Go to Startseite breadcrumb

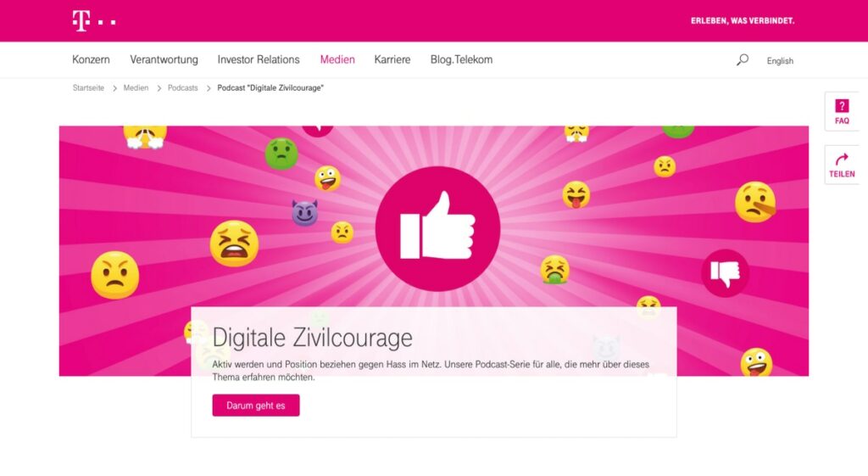(88, 87)
